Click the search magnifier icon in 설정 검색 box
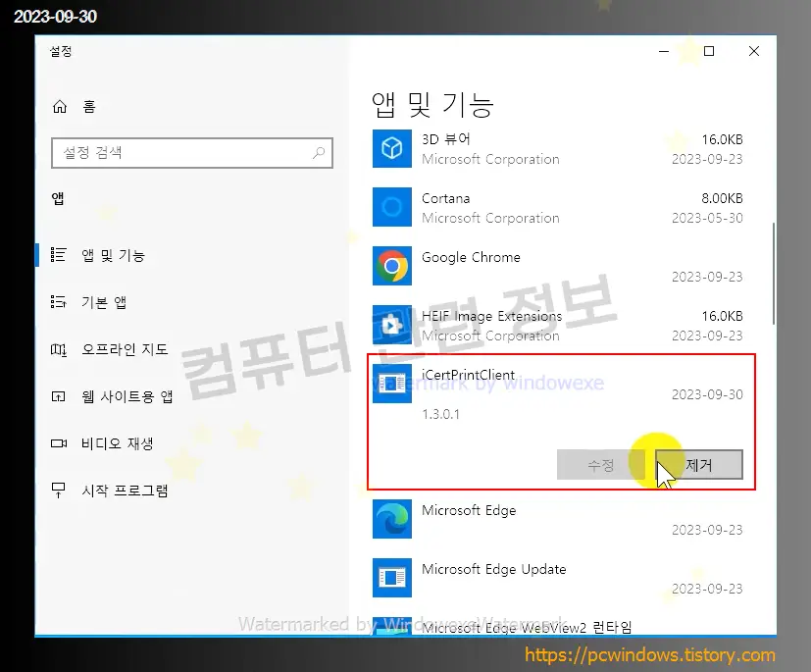This screenshot has width=811, height=672. [319, 153]
